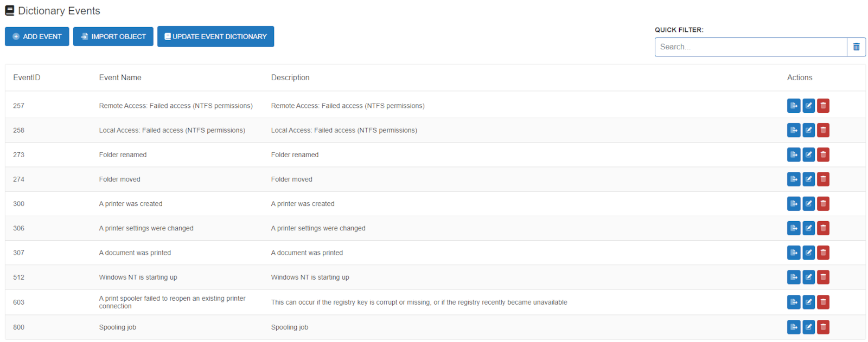Focus the Quick Filter search field
Image resolution: width=868 pixels, height=342 pixels.
751,47
